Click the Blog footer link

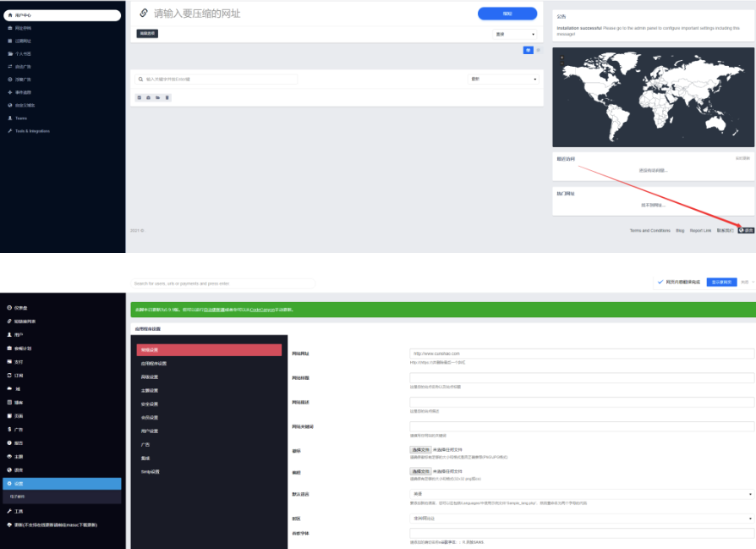[x=680, y=231]
